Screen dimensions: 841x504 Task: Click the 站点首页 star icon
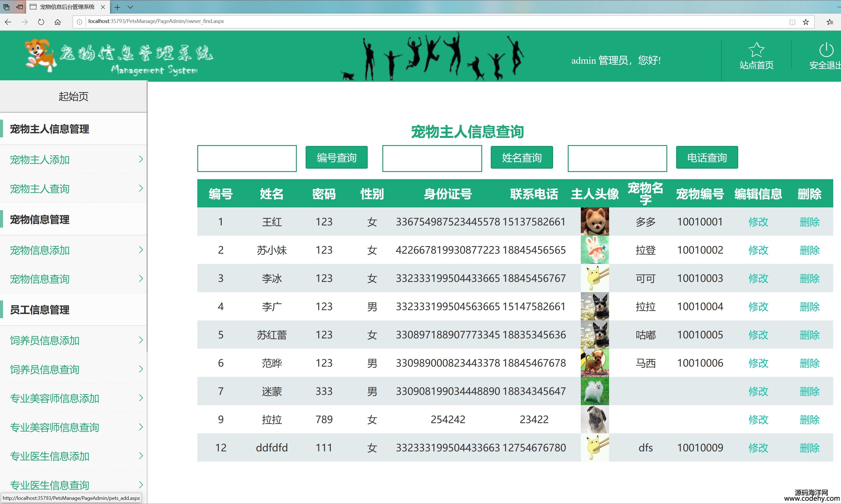pyautogui.click(x=756, y=50)
